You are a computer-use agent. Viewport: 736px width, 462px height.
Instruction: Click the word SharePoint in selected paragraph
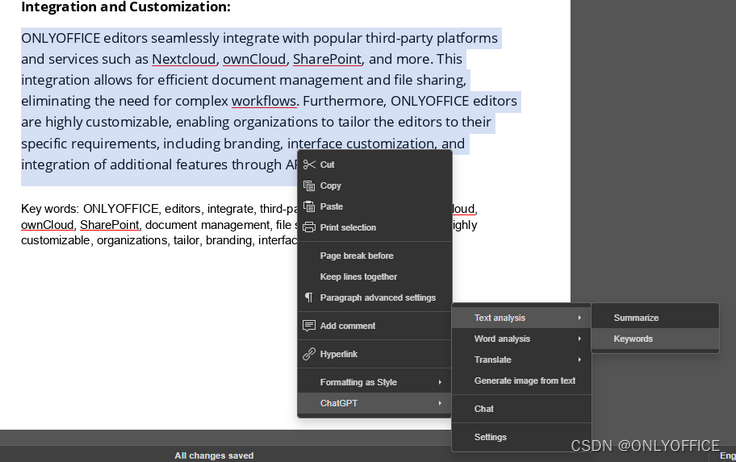click(x=327, y=59)
